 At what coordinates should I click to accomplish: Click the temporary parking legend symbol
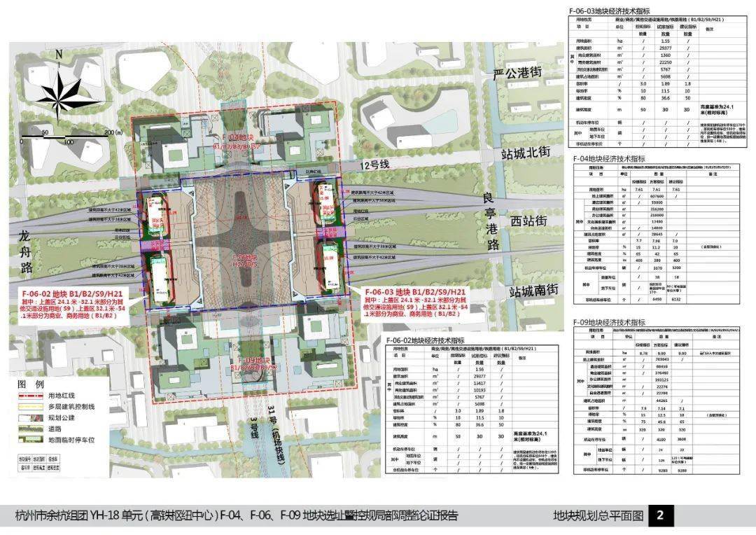[31, 441]
